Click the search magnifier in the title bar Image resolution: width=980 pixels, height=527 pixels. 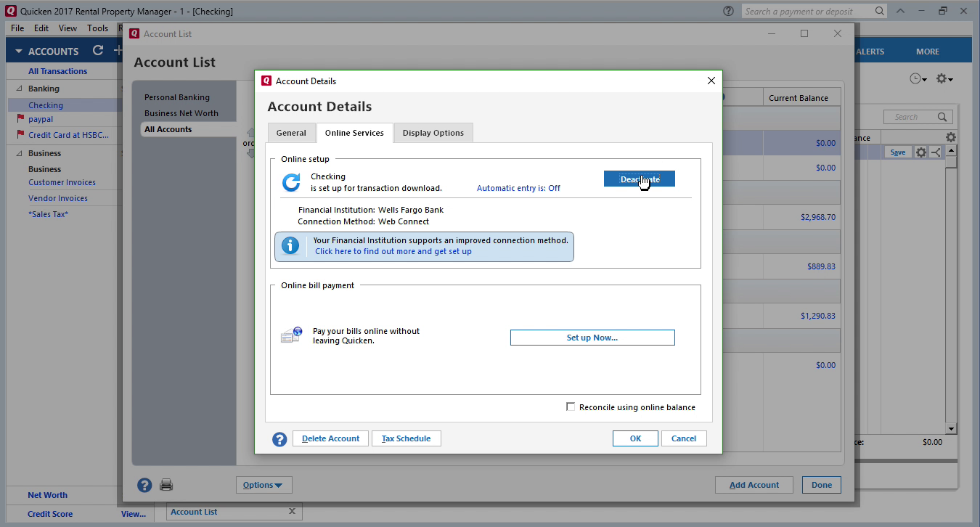(x=879, y=12)
